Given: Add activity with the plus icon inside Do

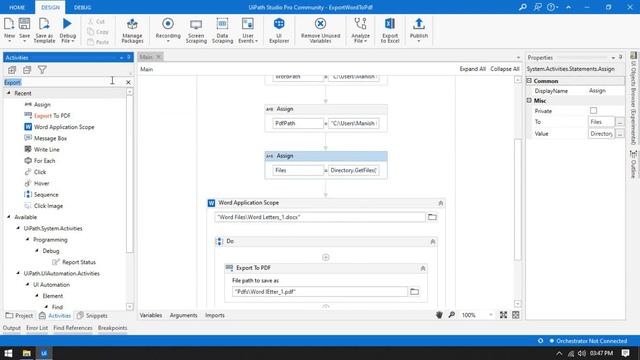Looking at the screenshot, I should [x=326, y=257].
